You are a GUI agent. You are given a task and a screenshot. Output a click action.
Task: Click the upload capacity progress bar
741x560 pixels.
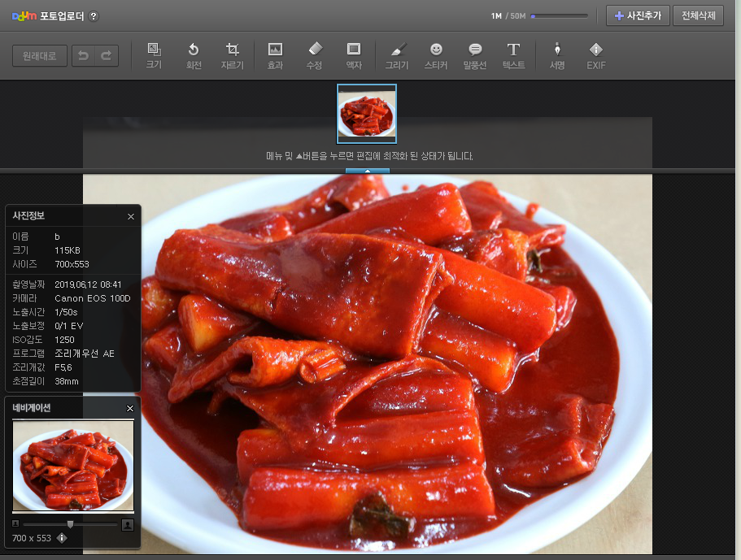pos(559,16)
